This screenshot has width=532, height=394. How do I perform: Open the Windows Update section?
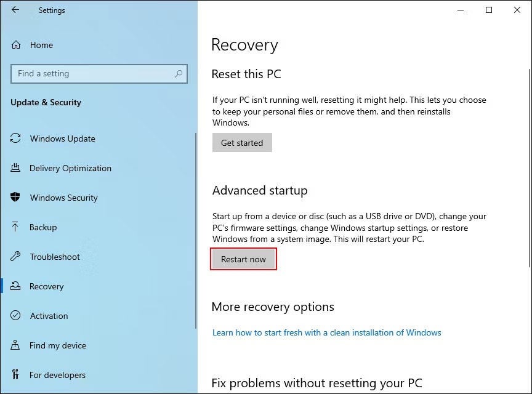(62, 139)
